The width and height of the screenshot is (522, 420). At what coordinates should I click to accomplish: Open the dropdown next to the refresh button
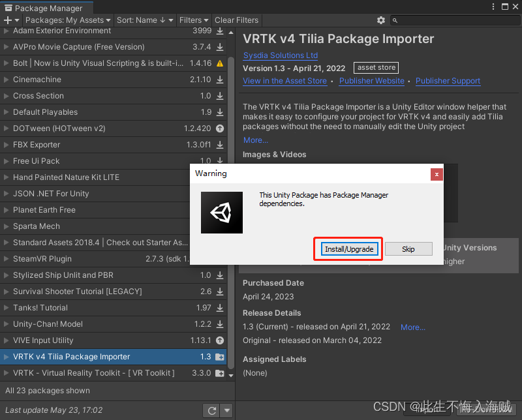(x=226, y=411)
